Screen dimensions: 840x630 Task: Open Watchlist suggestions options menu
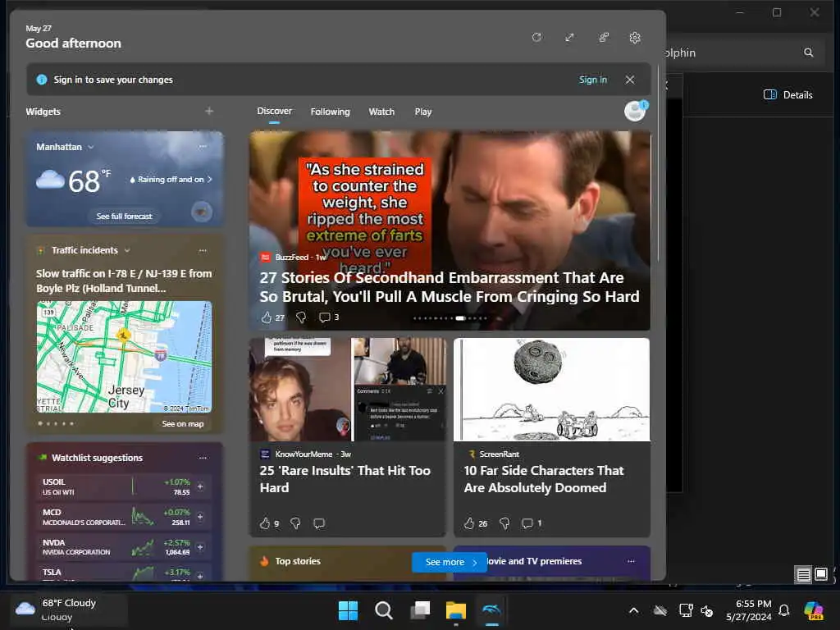tap(203, 458)
